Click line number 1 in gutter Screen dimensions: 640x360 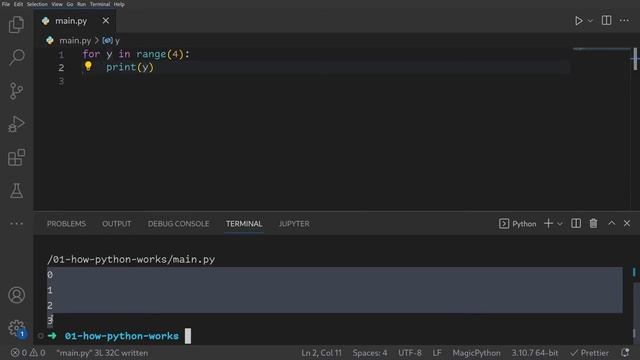point(61,54)
